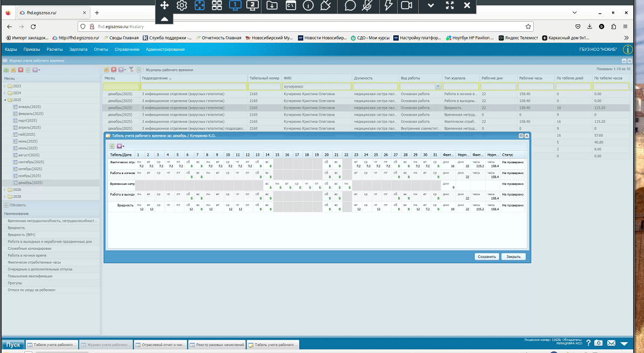Screen dimensions: 644x353
Task: Open the camera screenshot icon in taskbar
Action: (x=599, y=343)
